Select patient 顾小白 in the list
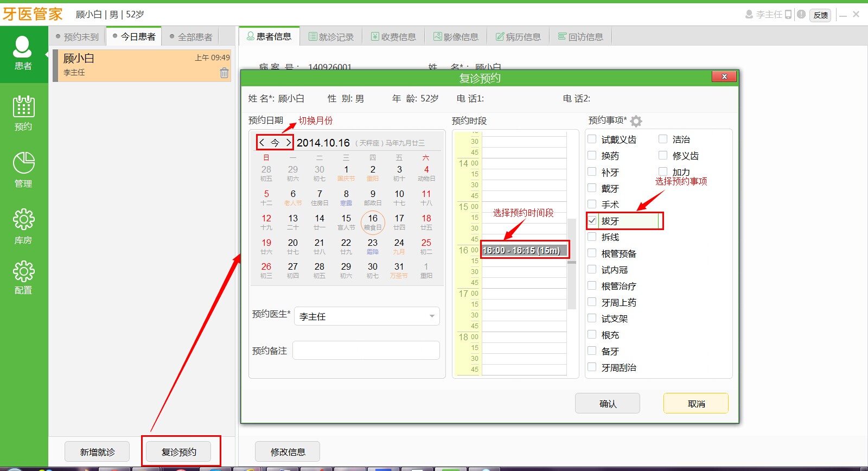The image size is (868, 471). 142,66
